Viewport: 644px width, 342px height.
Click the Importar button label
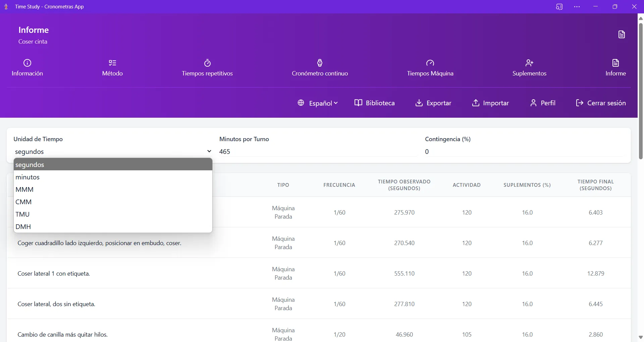click(x=496, y=103)
